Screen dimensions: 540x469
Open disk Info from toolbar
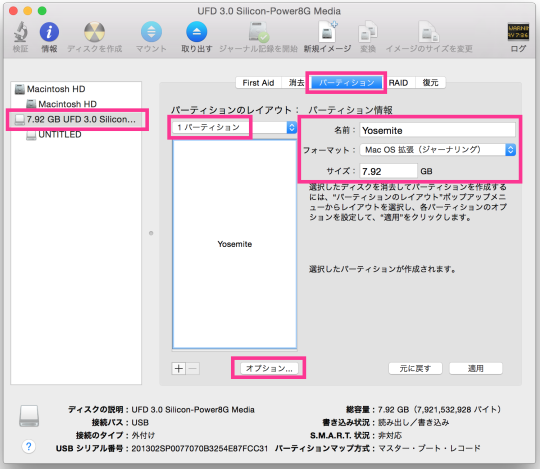click(49, 32)
